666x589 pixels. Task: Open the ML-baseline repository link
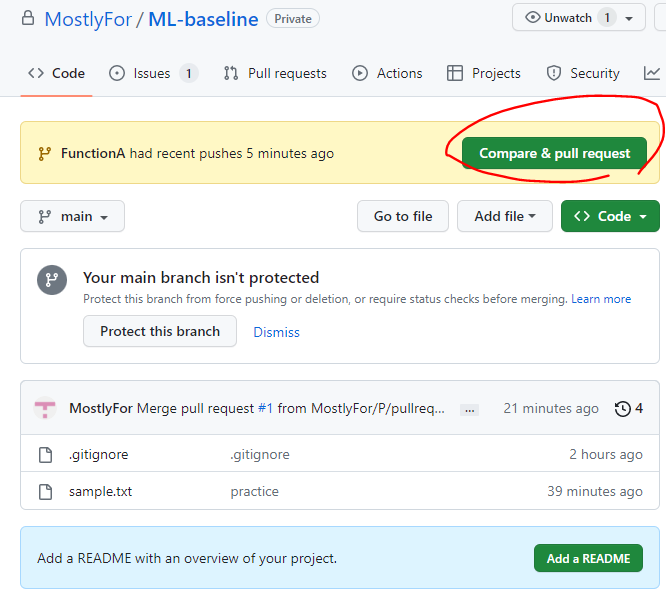coord(203,20)
